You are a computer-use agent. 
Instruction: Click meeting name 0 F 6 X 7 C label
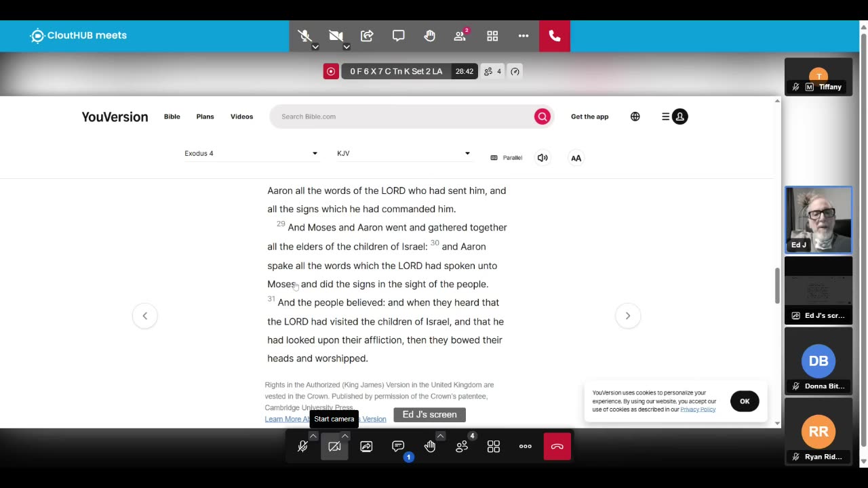pos(396,71)
